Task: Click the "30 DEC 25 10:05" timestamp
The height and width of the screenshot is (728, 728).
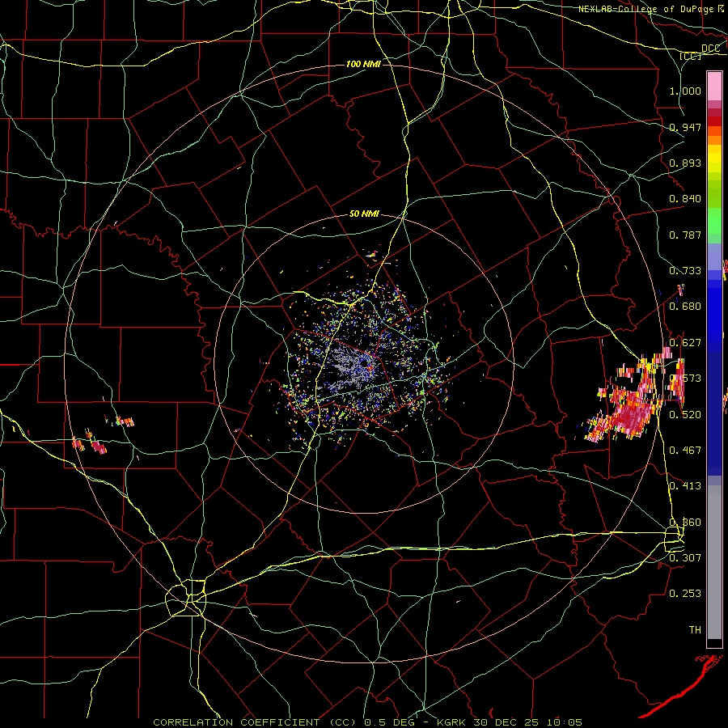Action: tap(528, 722)
